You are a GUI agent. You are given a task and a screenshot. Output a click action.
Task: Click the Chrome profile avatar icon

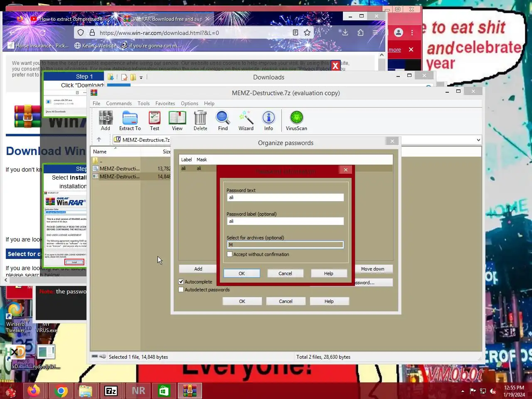(x=398, y=32)
